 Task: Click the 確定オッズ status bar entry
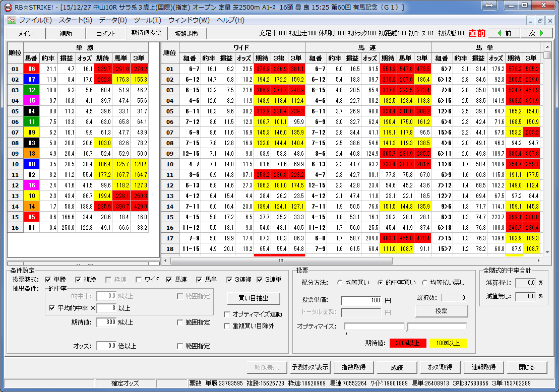tap(125, 383)
